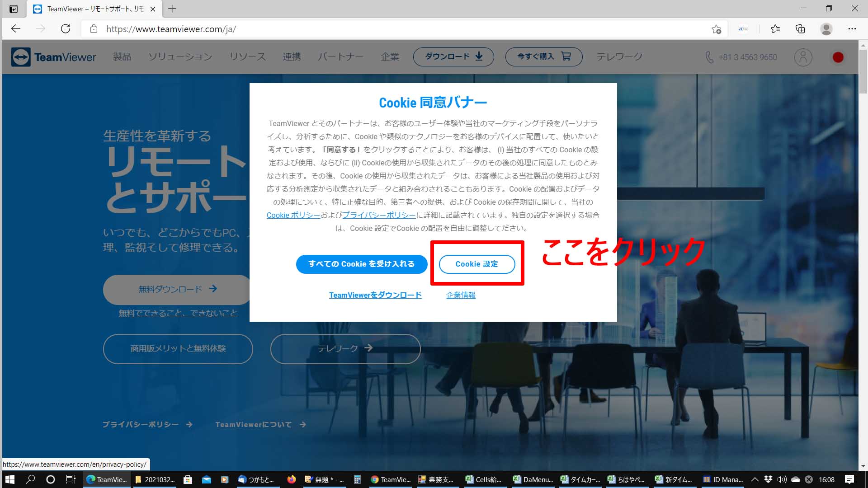Accept all cookies with blue button

point(361,264)
